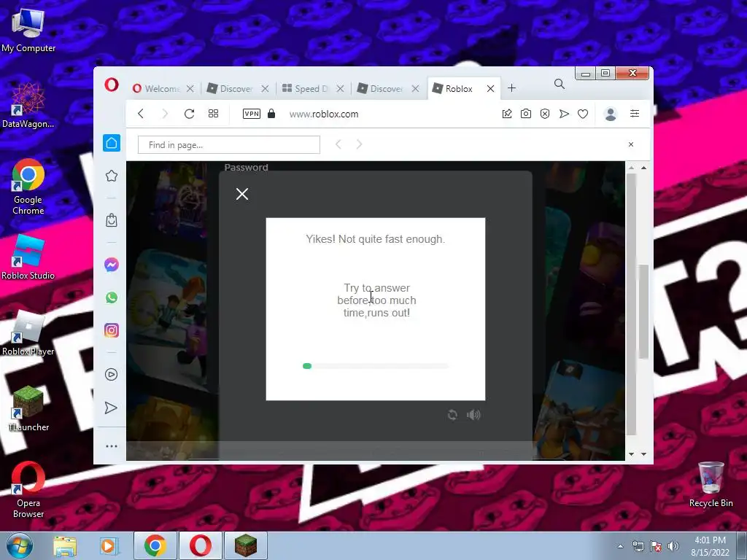Search open tabs with magnifier icon
This screenshot has height=560, width=747.
tap(560, 85)
